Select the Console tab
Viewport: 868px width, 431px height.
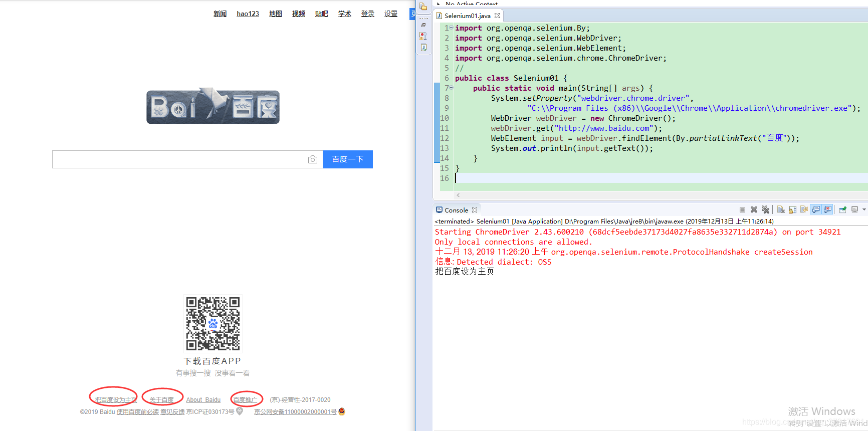click(456, 210)
